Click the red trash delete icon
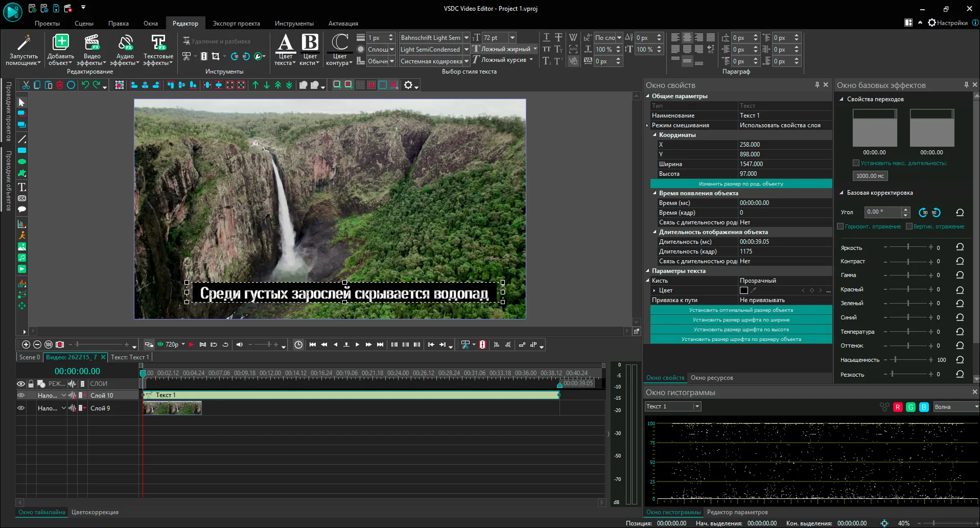 click(x=60, y=85)
